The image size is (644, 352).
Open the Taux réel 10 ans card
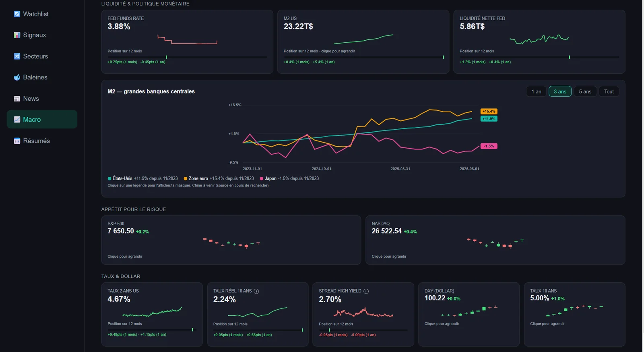tap(258, 314)
